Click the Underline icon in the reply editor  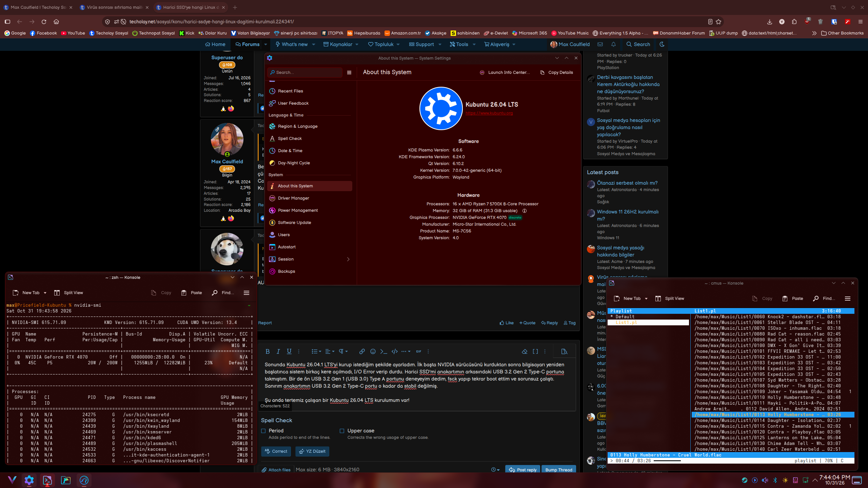click(x=289, y=351)
